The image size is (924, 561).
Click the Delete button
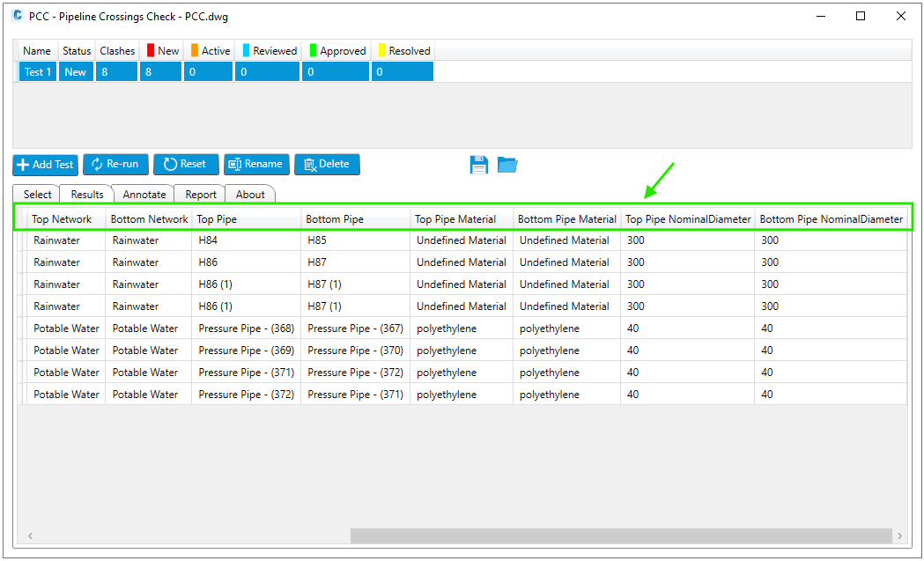click(x=327, y=165)
